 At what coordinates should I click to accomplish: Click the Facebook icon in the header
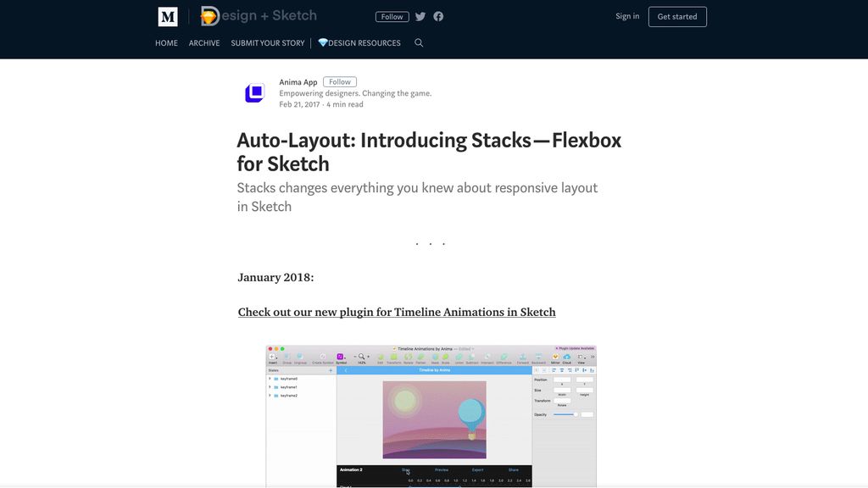coord(438,16)
